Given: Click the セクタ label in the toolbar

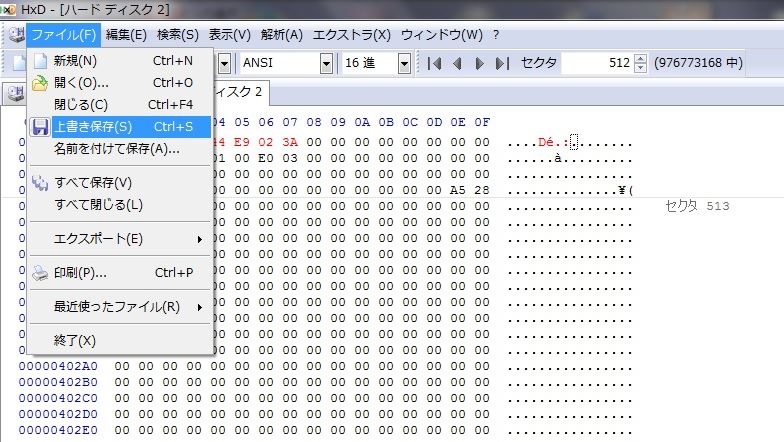Looking at the screenshot, I should click(x=538, y=63).
